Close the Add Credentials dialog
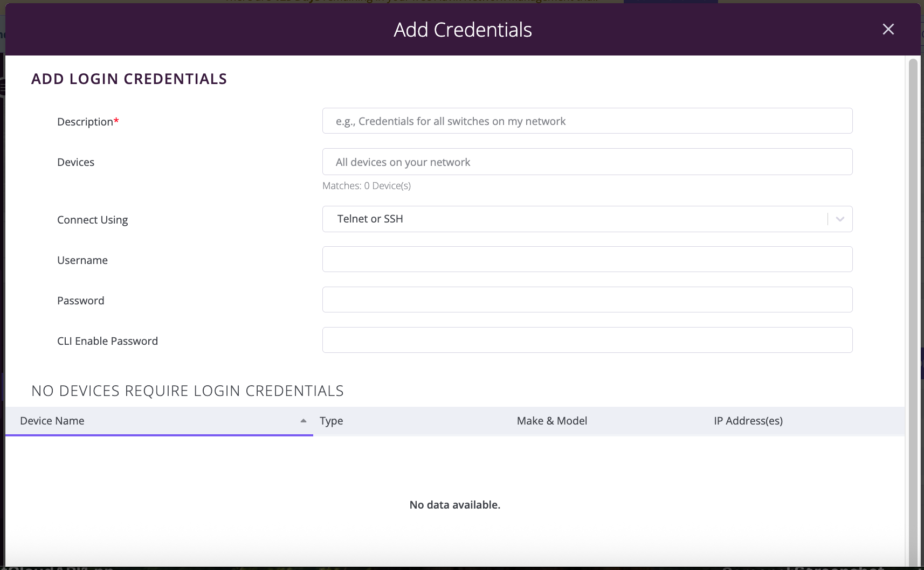Image resolution: width=924 pixels, height=570 pixels. (887, 29)
